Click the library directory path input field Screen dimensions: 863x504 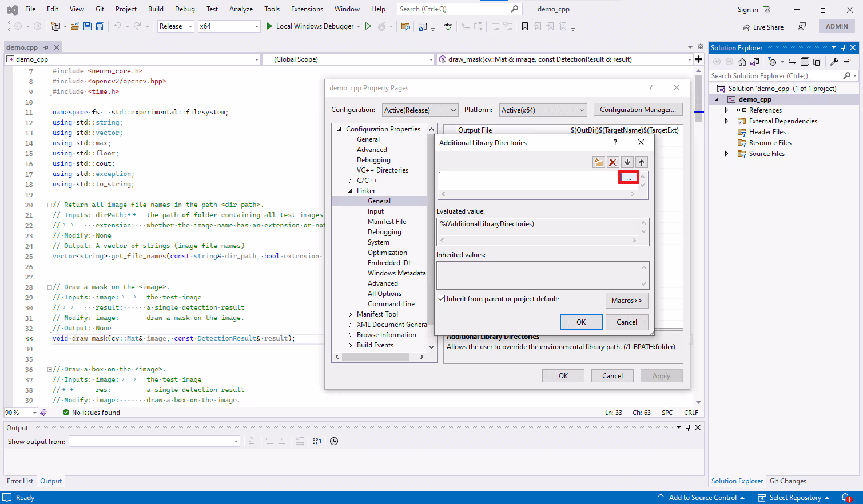point(528,178)
